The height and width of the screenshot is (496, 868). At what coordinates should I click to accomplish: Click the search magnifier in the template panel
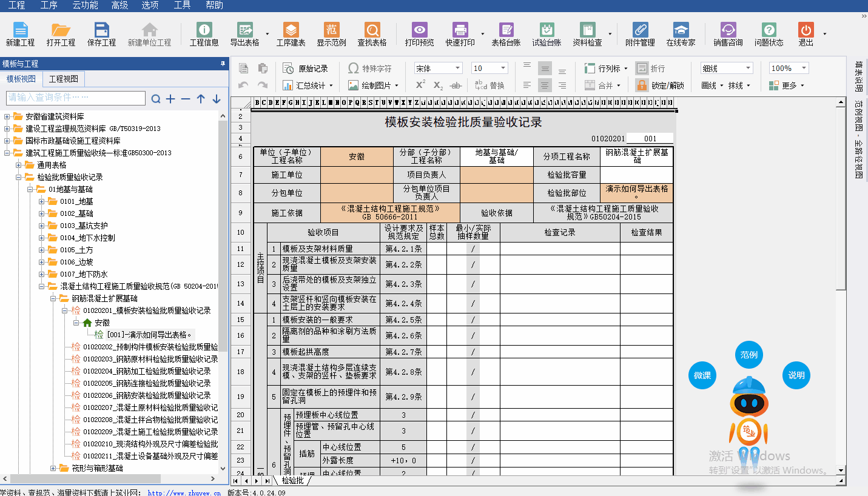[x=156, y=99]
